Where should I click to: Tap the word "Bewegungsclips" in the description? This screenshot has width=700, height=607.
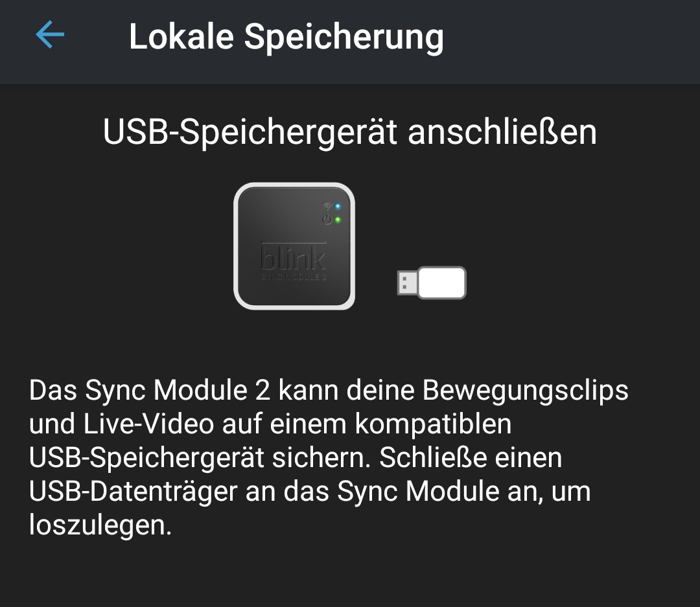[x=526, y=391]
